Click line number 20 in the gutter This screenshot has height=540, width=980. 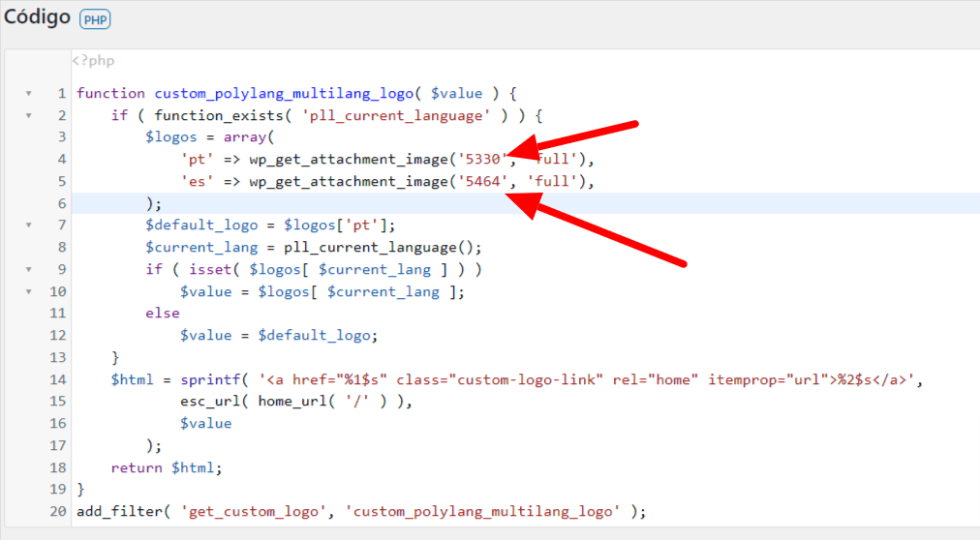click(58, 511)
